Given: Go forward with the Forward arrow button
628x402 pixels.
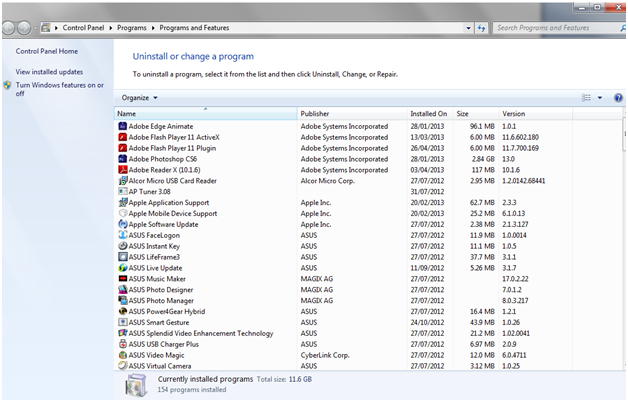Looking at the screenshot, I should tap(24, 28).
